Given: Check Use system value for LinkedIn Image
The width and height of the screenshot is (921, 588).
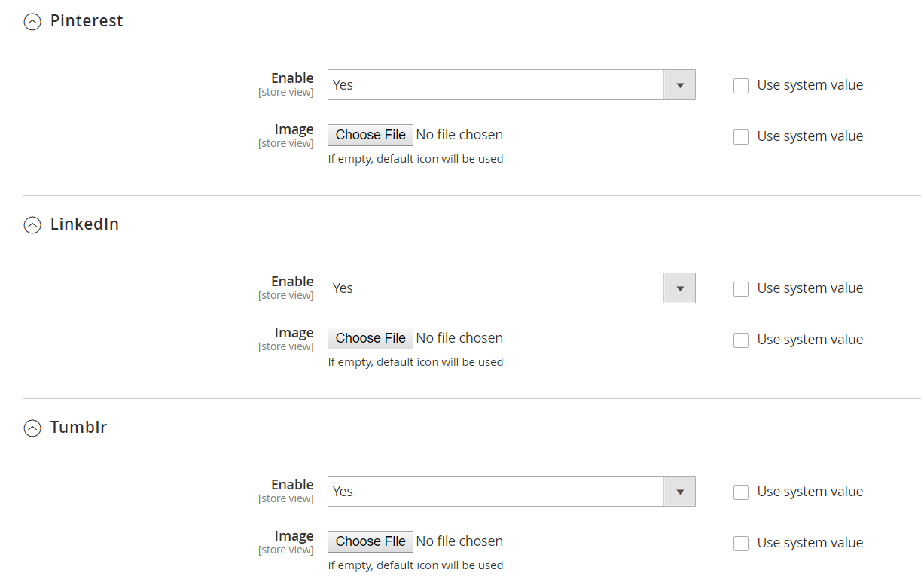Looking at the screenshot, I should pos(741,340).
